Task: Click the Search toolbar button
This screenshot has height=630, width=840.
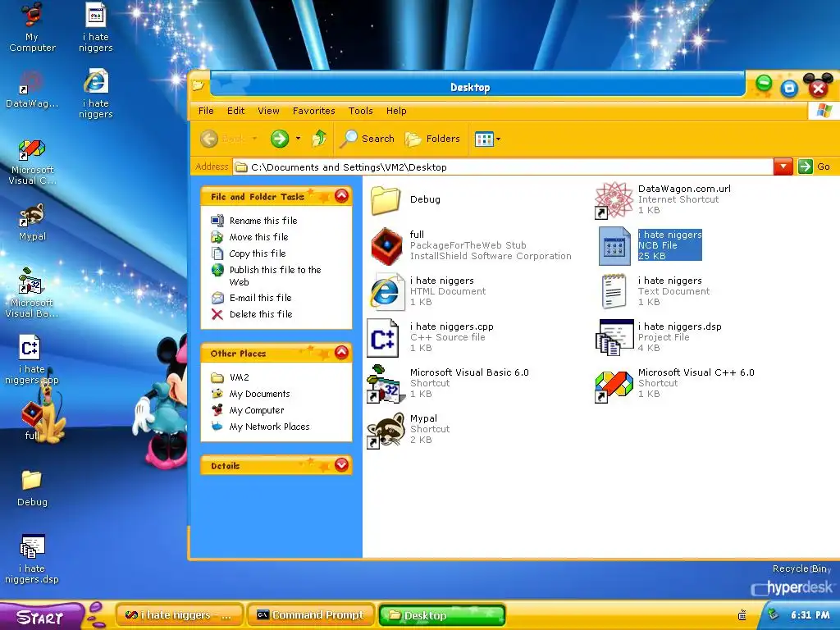Action: pyautogui.click(x=367, y=139)
